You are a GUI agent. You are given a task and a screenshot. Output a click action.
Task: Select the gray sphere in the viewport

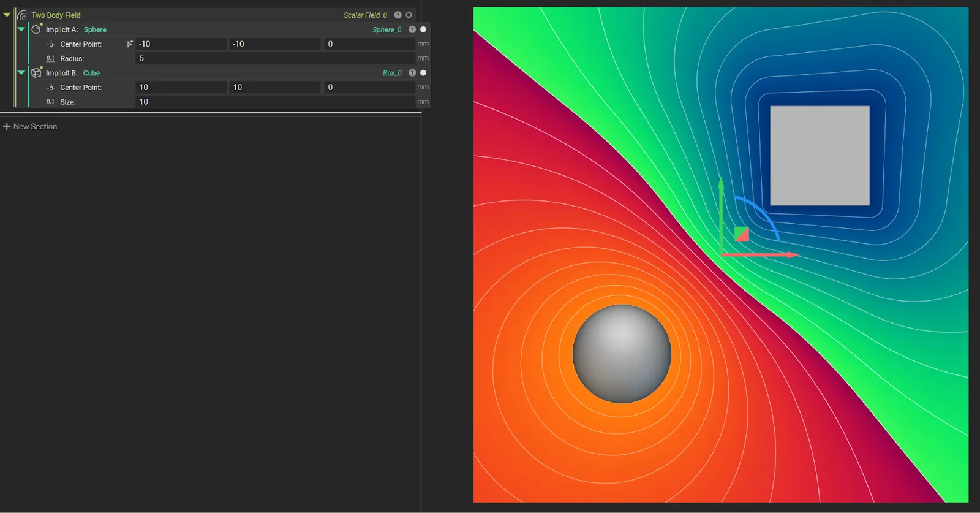(x=622, y=354)
